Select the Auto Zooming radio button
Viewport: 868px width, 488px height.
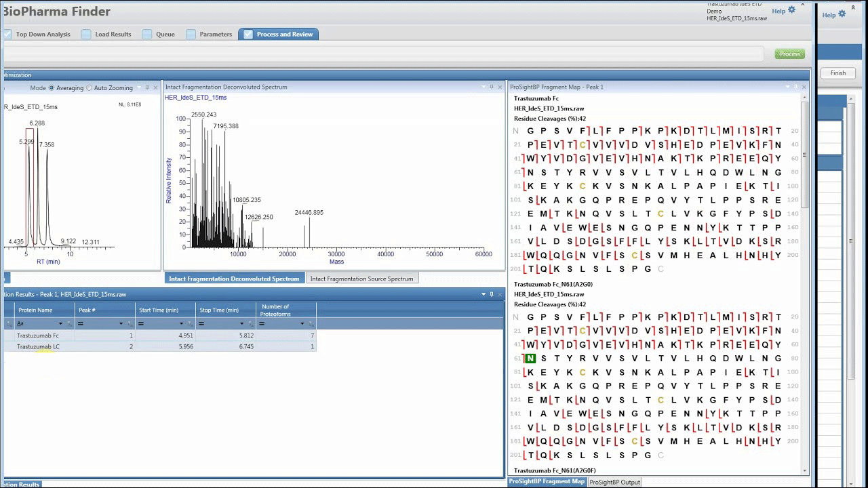click(x=89, y=88)
